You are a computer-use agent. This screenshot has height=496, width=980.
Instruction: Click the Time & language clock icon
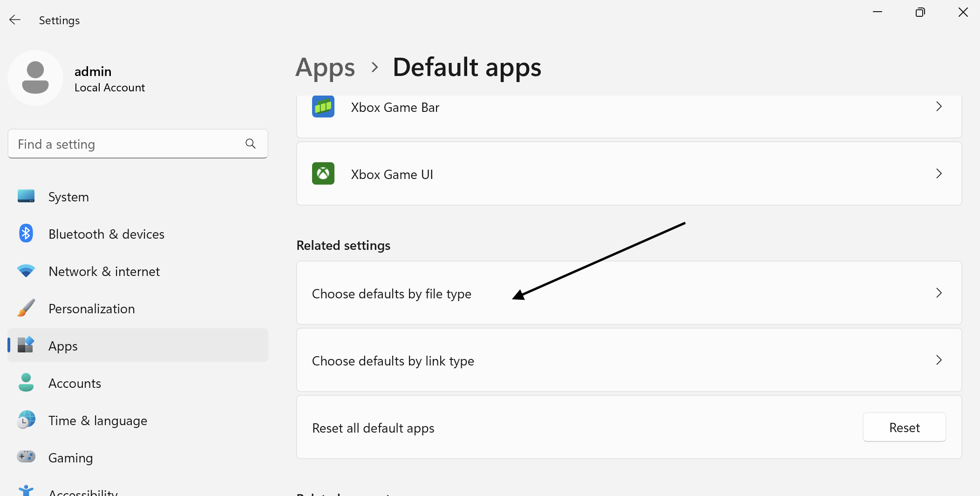pos(26,420)
